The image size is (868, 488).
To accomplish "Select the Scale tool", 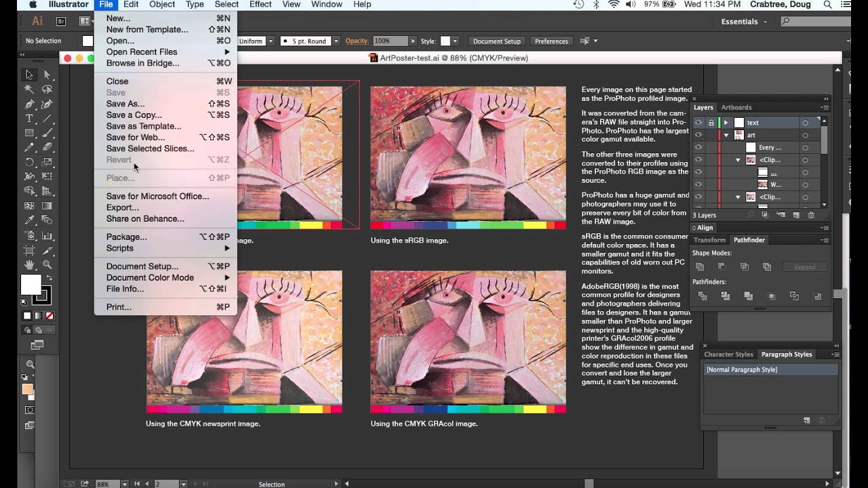I will tap(47, 162).
